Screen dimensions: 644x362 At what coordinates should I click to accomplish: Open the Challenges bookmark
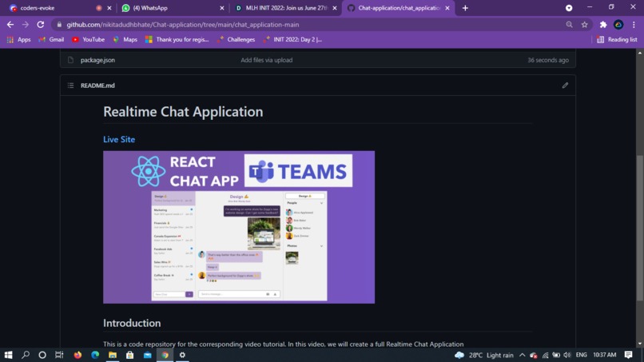coord(237,39)
